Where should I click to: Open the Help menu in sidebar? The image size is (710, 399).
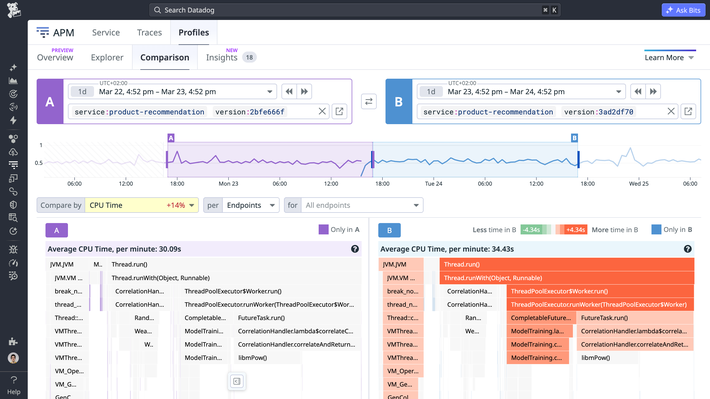(14, 385)
